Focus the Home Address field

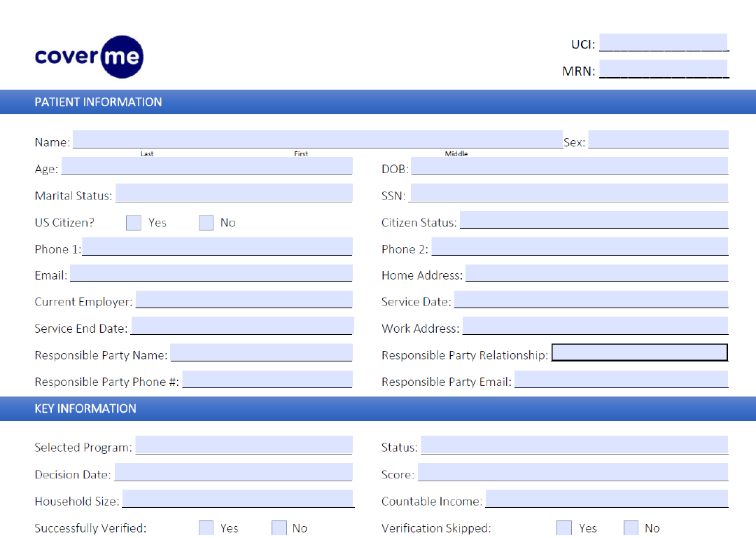tap(596, 273)
